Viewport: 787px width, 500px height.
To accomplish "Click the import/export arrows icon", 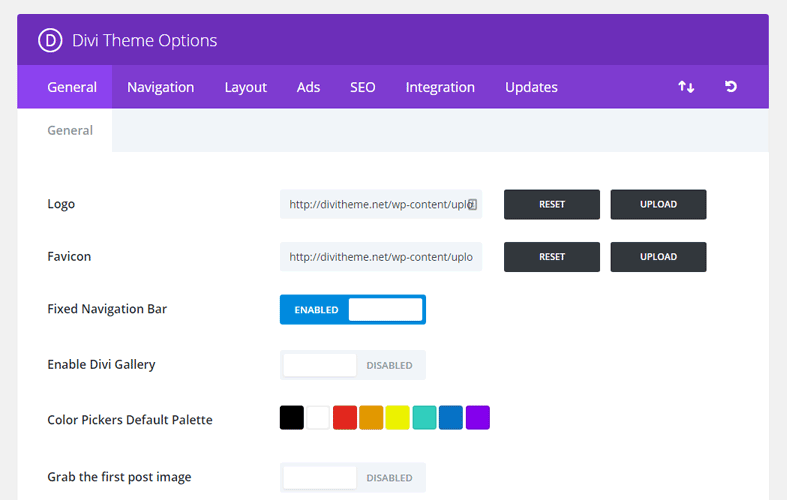I will [x=686, y=87].
